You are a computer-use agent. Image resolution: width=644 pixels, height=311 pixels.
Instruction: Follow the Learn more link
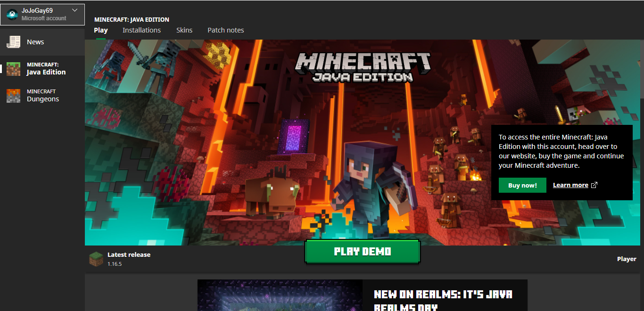(570, 185)
